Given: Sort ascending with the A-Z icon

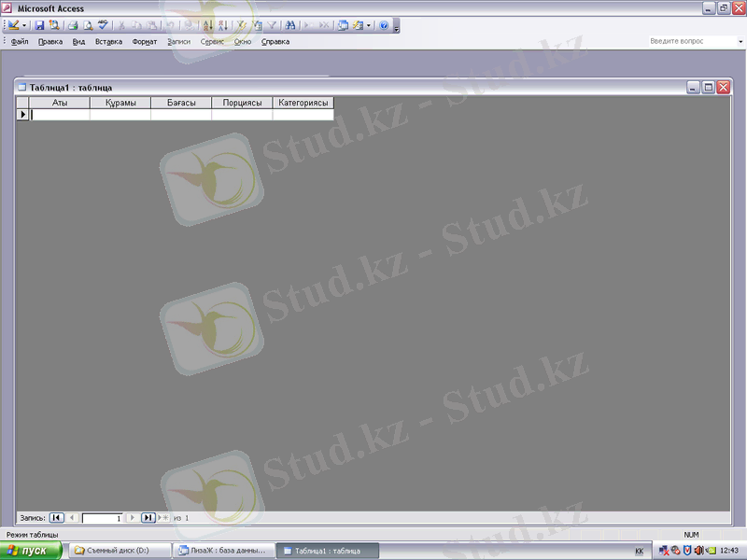Looking at the screenshot, I should click(x=208, y=25).
